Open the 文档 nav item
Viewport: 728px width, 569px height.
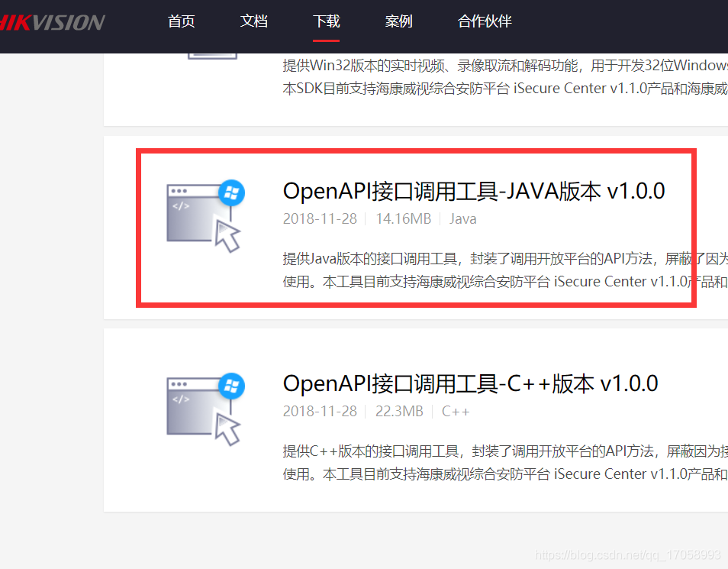[254, 21]
